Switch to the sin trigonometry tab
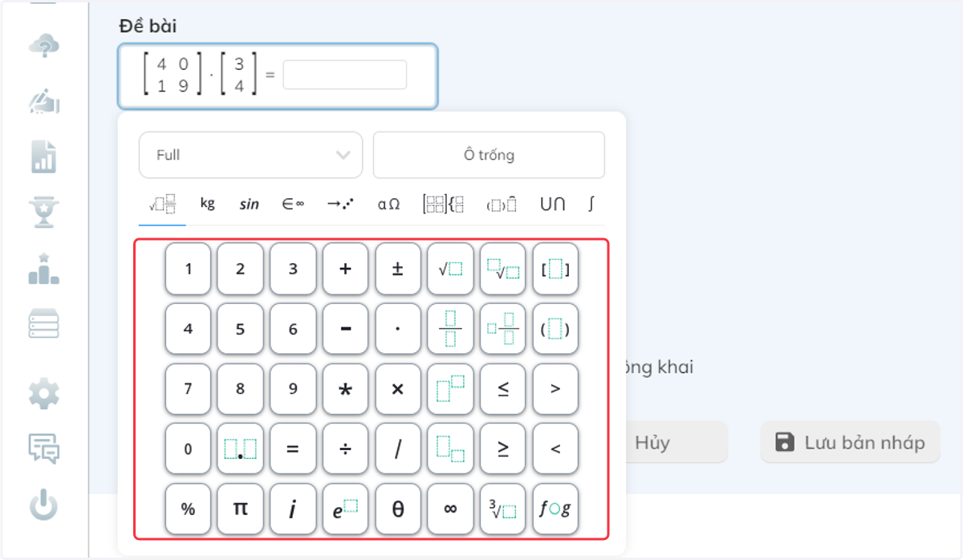 point(250,204)
